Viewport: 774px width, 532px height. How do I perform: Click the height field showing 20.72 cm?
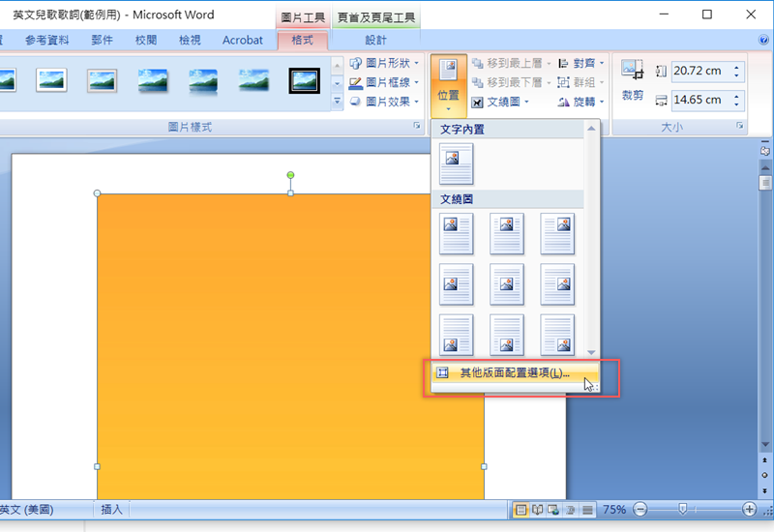pyautogui.click(x=700, y=71)
